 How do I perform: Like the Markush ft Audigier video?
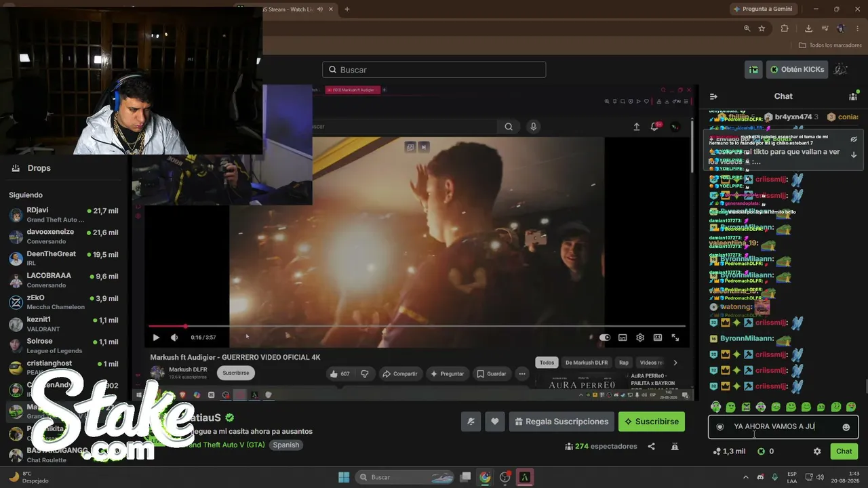coord(340,373)
